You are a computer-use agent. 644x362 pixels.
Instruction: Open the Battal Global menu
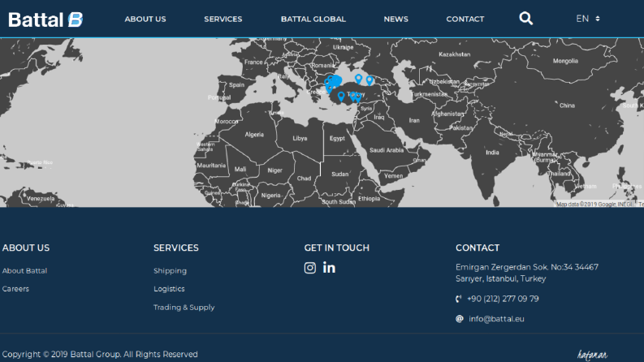(x=313, y=19)
